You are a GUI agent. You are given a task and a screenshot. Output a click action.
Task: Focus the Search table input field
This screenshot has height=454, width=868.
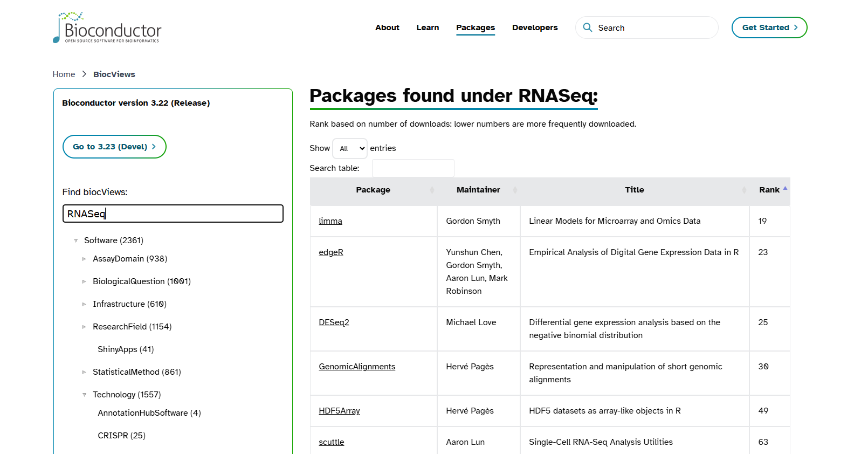[x=413, y=168]
